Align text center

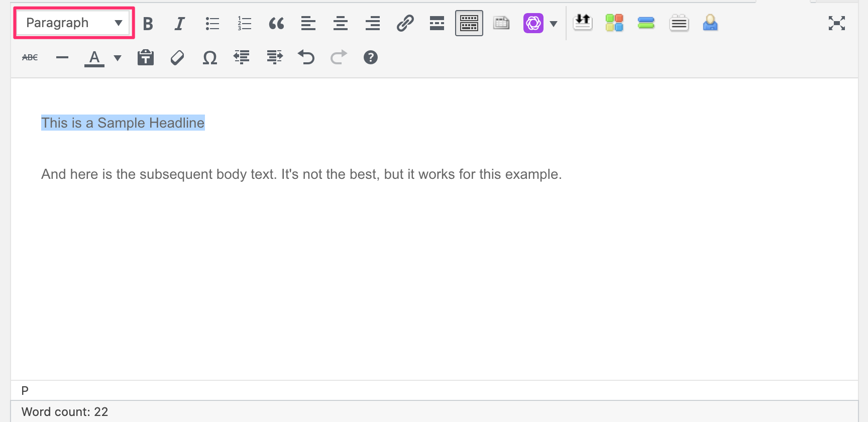point(341,24)
